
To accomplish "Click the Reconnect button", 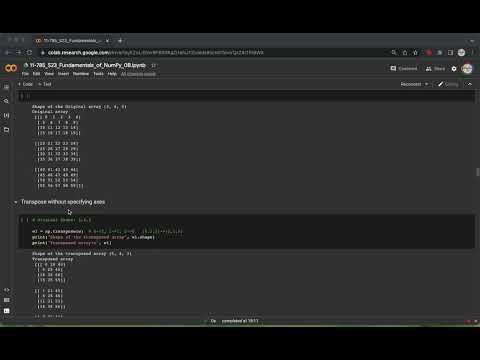I will pyautogui.click(x=411, y=84).
